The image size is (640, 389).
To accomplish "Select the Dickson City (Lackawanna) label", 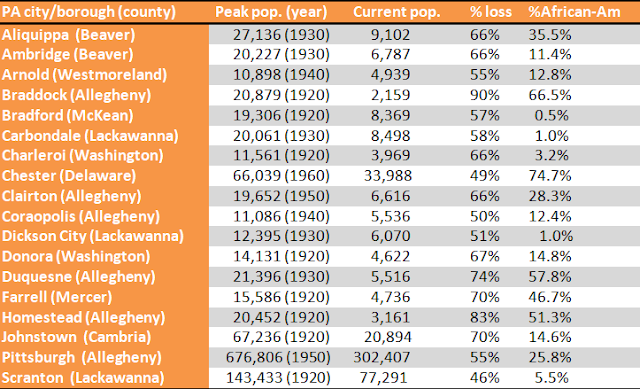I will point(93,236).
